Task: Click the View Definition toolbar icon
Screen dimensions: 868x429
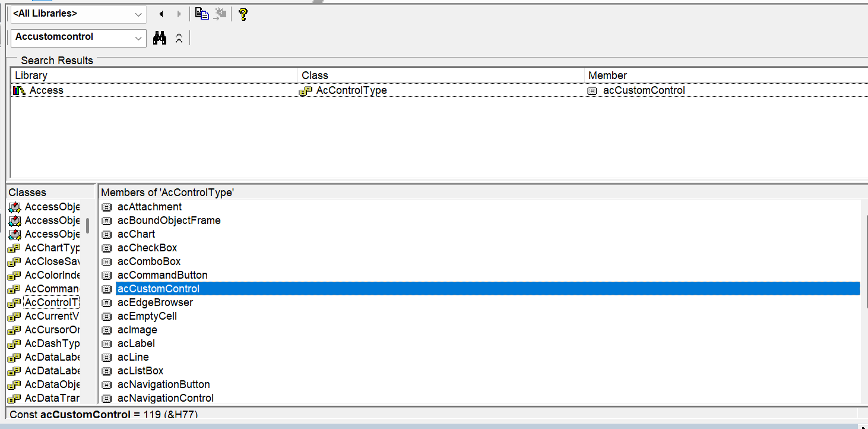Action: pyautogui.click(x=221, y=14)
